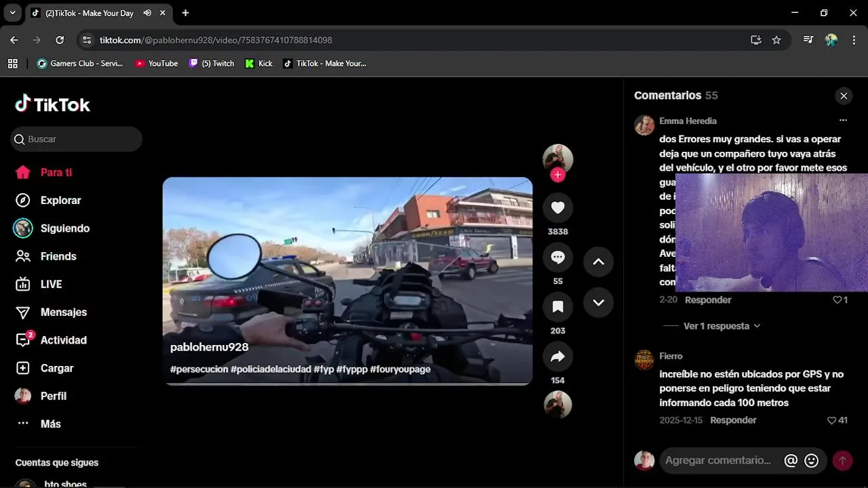868x488 pixels.
Task: Close the Comentarios panel
Action: click(844, 96)
